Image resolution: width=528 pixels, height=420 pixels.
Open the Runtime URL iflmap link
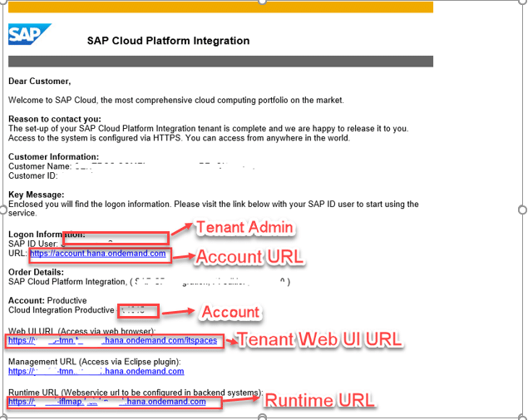coord(106,402)
